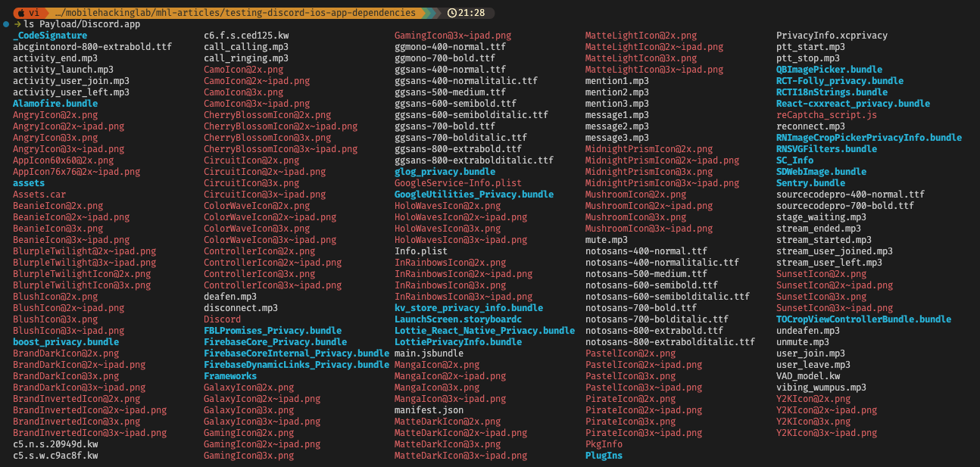
Task: Click the QBImagePicker.bundle entry
Action: click(829, 70)
